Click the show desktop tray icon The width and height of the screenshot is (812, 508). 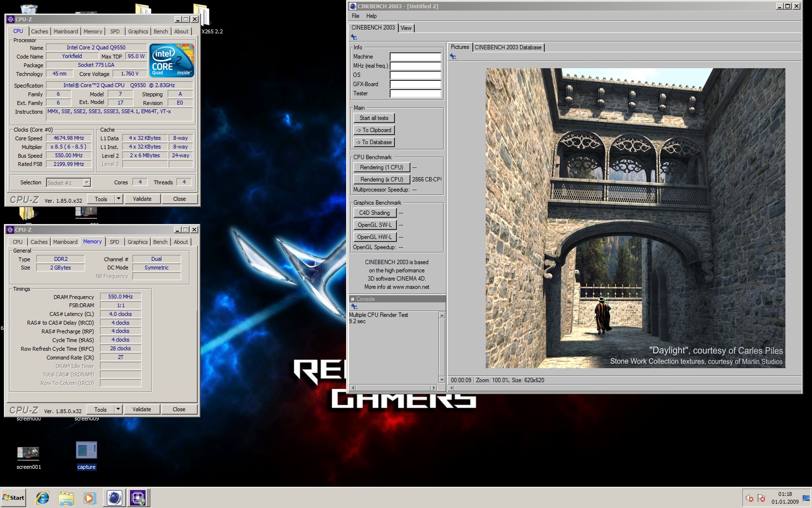[806, 498]
